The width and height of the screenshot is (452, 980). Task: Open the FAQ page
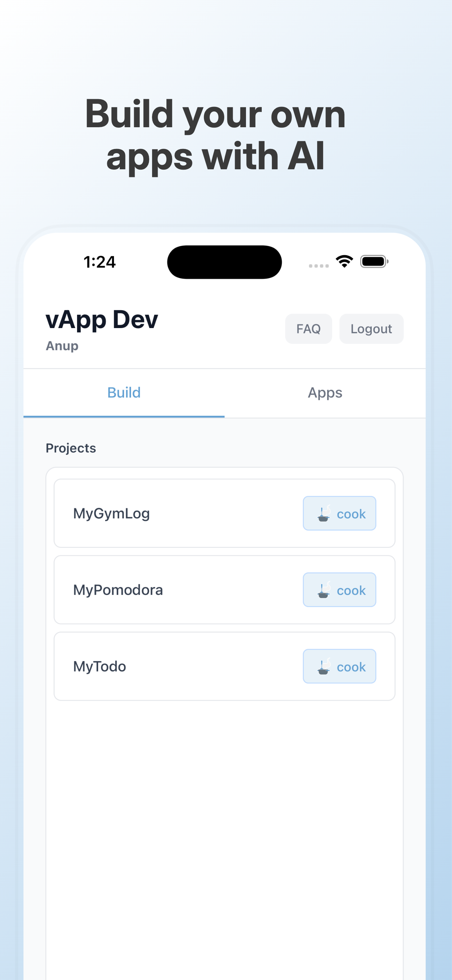click(x=308, y=329)
